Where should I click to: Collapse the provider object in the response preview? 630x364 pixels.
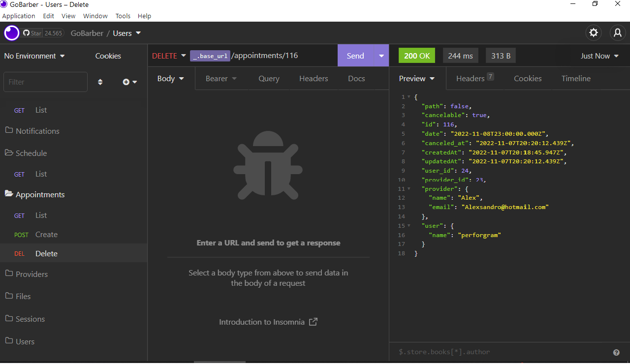click(x=409, y=188)
